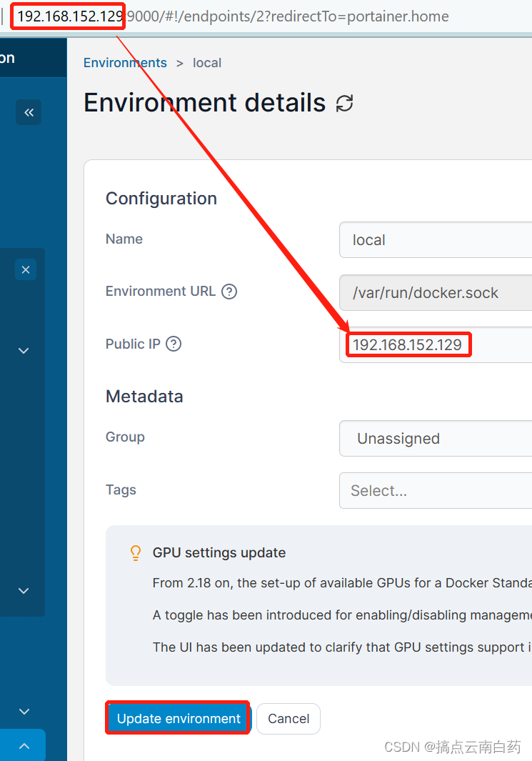The height and width of the screenshot is (761, 532).
Task: Click Update environment button
Action: (179, 718)
